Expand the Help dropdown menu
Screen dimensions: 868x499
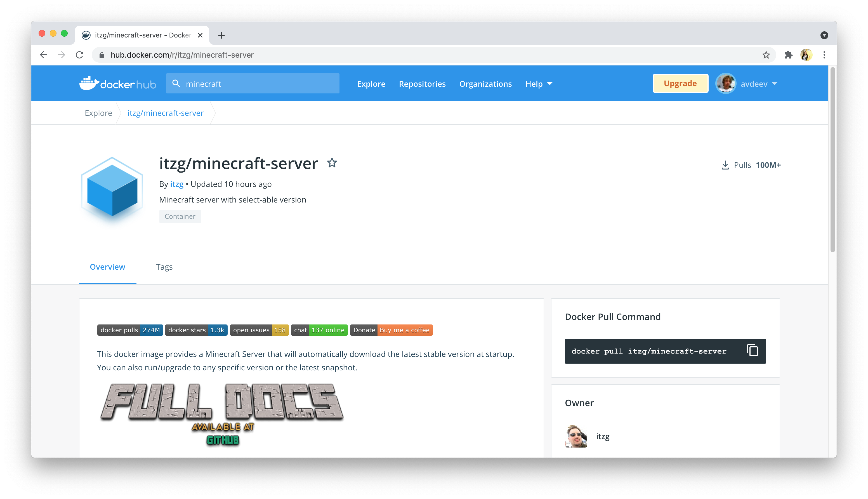click(x=539, y=84)
